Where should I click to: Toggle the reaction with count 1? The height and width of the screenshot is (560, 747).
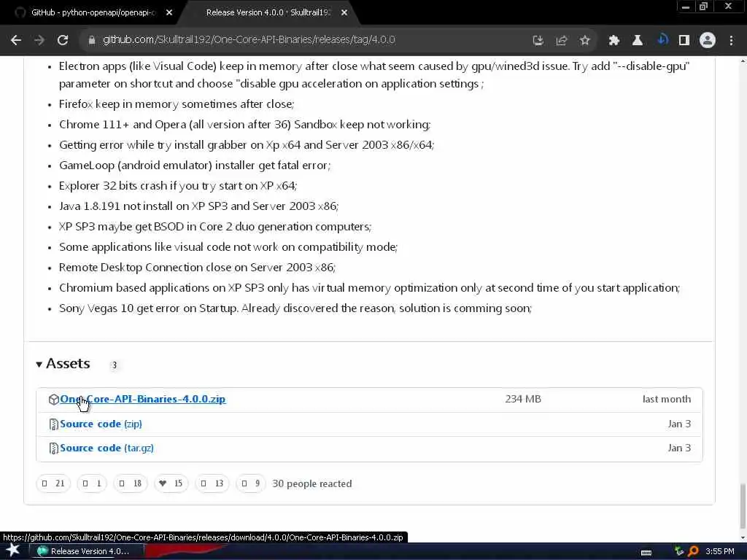pyautogui.click(x=92, y=484)
